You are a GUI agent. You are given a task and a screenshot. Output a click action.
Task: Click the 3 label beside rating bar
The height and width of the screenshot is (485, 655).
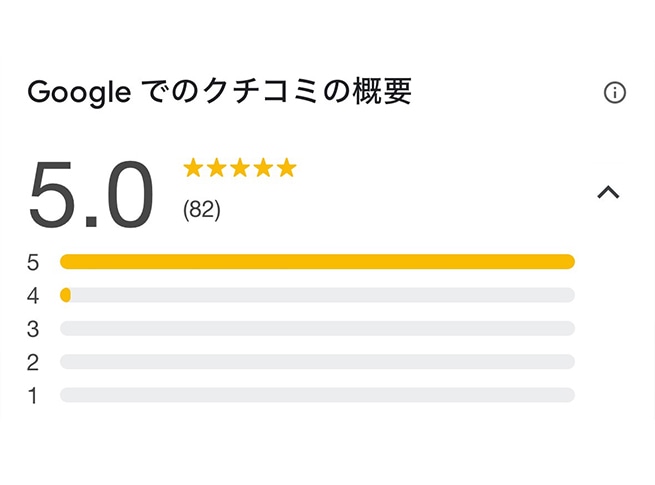click(x=33, y=329)
